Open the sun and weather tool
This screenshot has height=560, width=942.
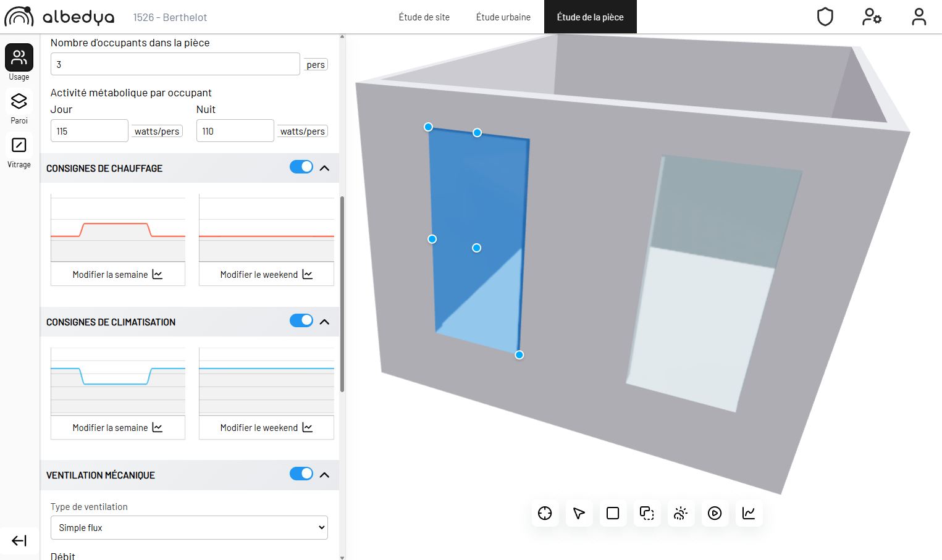click(681, 513)
